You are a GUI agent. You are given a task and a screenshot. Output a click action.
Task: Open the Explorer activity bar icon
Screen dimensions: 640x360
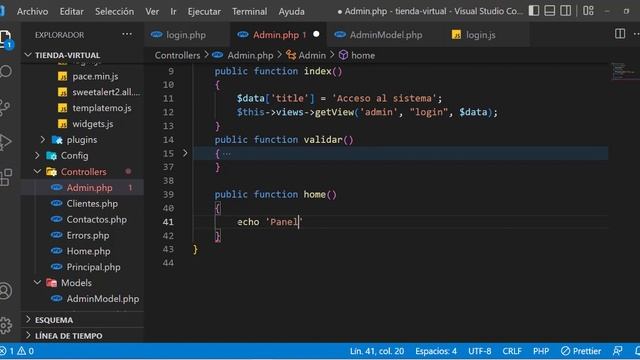coord(6,39)
